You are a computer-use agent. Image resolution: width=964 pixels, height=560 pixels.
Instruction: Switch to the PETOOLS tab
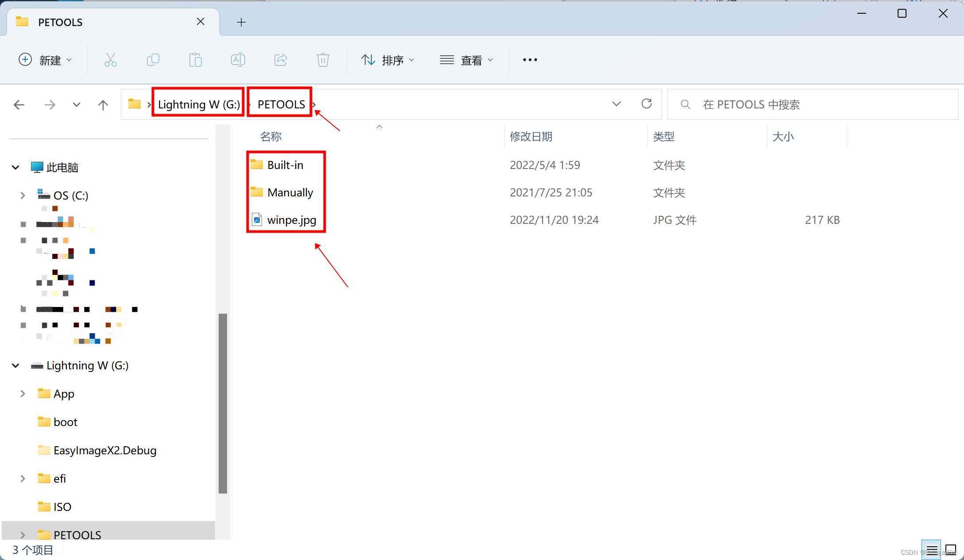click(60, 22)
